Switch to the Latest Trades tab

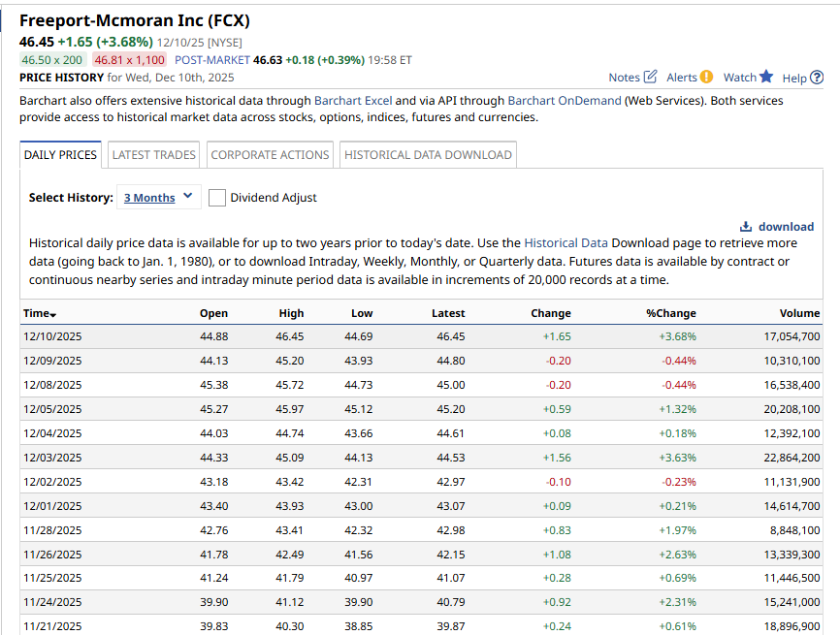[x=154, y=155]
